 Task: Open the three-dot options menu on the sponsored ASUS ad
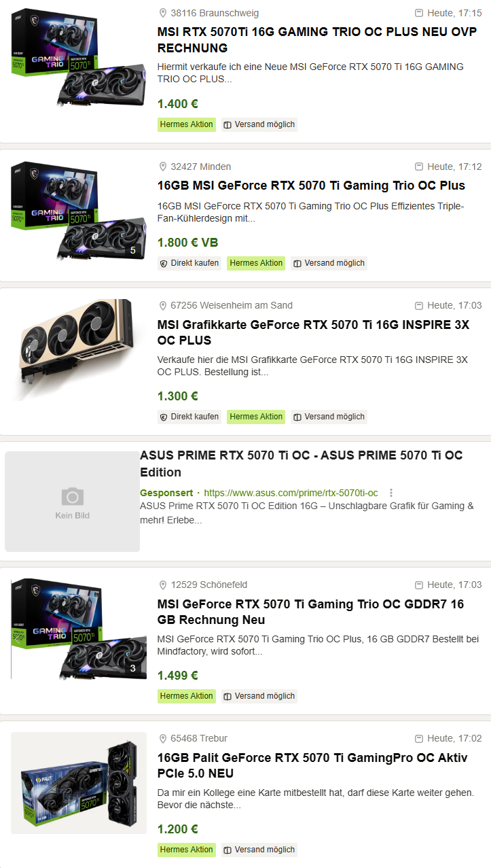pyautogui.click(x=391, y=493)
